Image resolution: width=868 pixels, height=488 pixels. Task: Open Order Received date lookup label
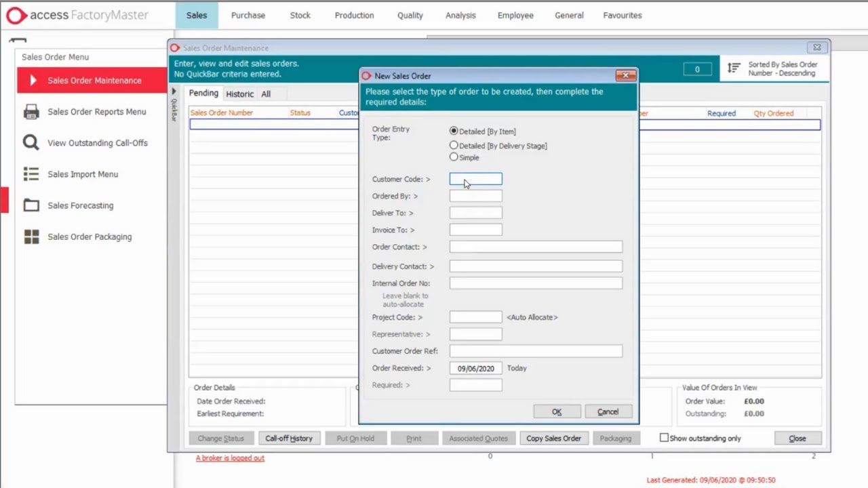pyautogui.click(x=401, y=368)
